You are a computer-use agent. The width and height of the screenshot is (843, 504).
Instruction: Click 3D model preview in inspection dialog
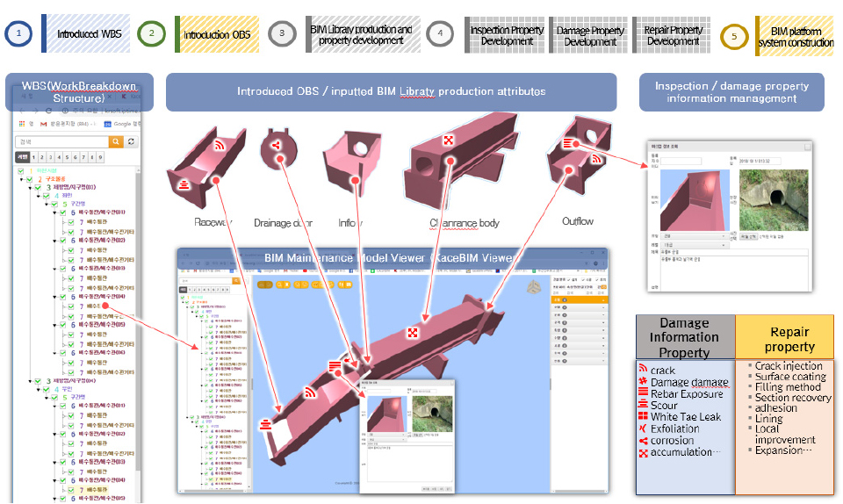(695, 200)
